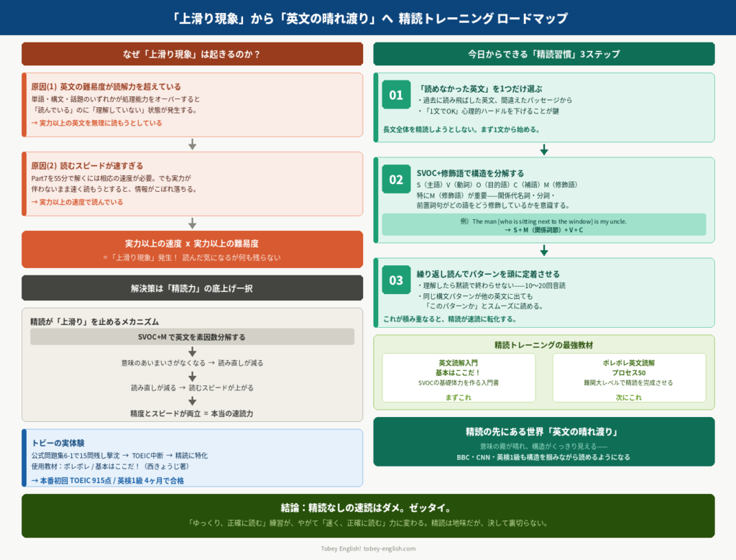Click the title「上滑り現象」から「英文の晴れ渡り」へ

(x=281, y=18)
